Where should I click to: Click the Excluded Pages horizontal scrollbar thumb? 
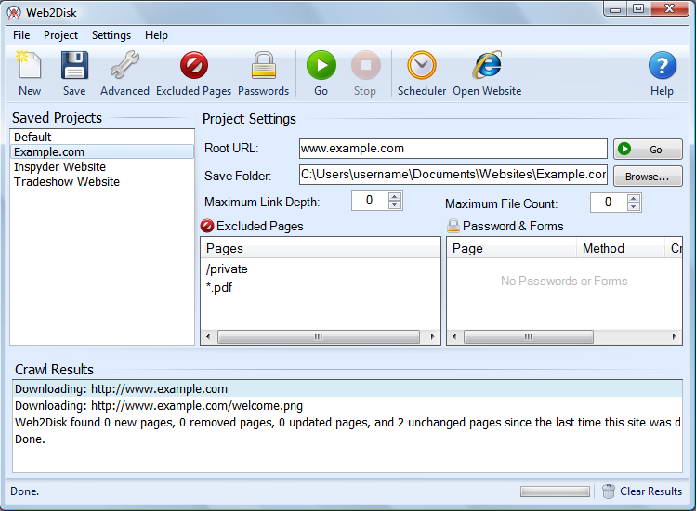pyautogui.click(x=318, y=336)
